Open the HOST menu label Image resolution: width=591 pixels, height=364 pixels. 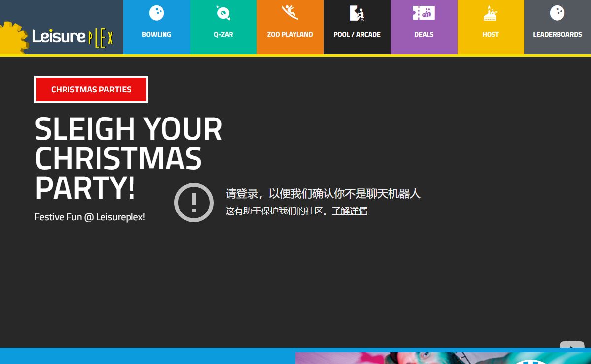[491, 34]
